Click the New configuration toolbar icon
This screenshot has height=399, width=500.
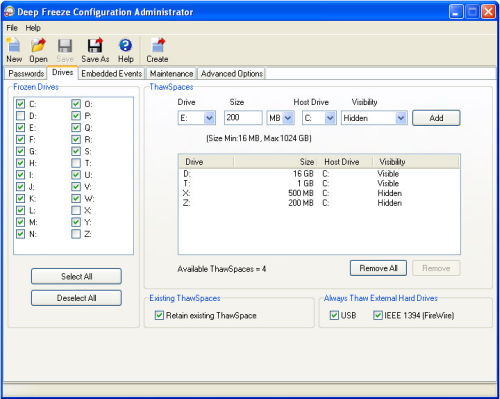(x=14, y=45)
